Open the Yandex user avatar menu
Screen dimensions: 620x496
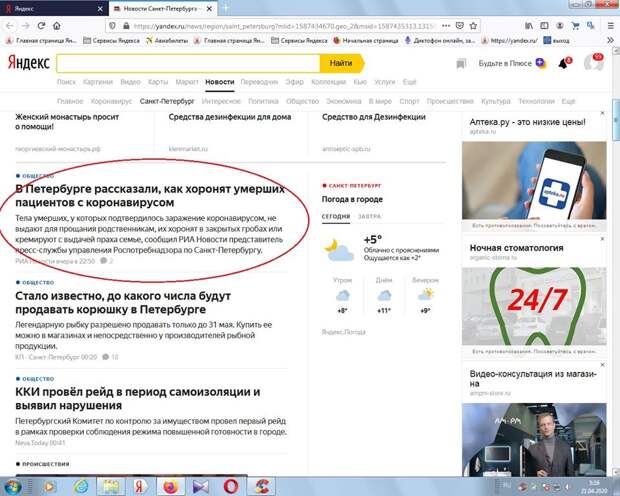[594, 62]
